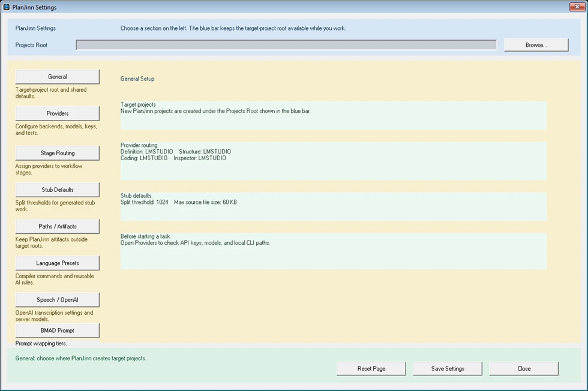Switch to Stage Routing section
This screenshot has width=588, height=391.
pyautogui.click(x=58, y=153)
